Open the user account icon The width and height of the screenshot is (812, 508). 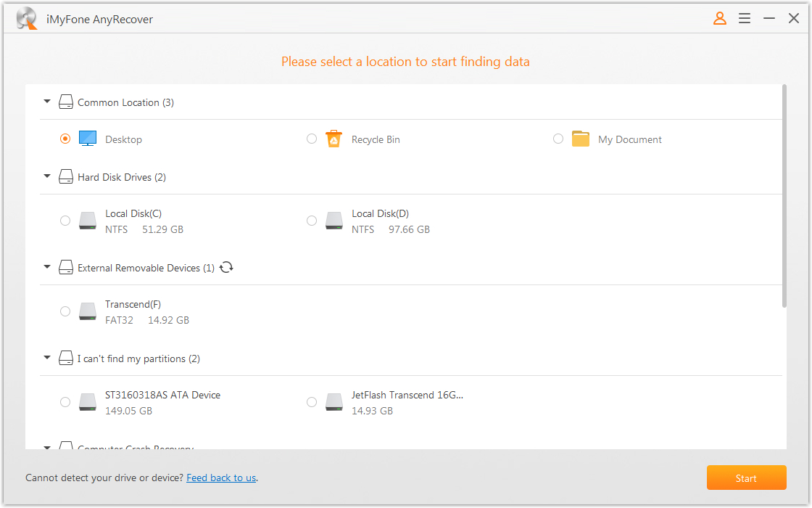pos(720,19)
